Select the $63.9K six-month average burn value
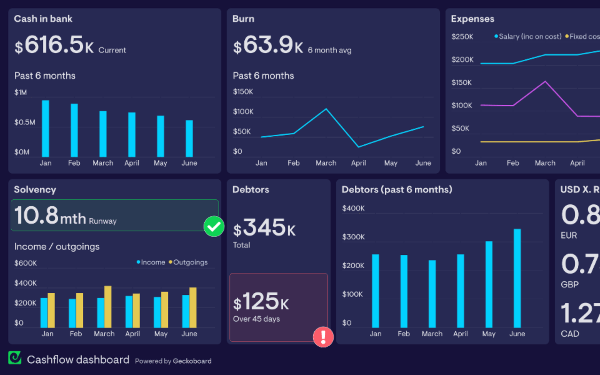 coord(268,45)
